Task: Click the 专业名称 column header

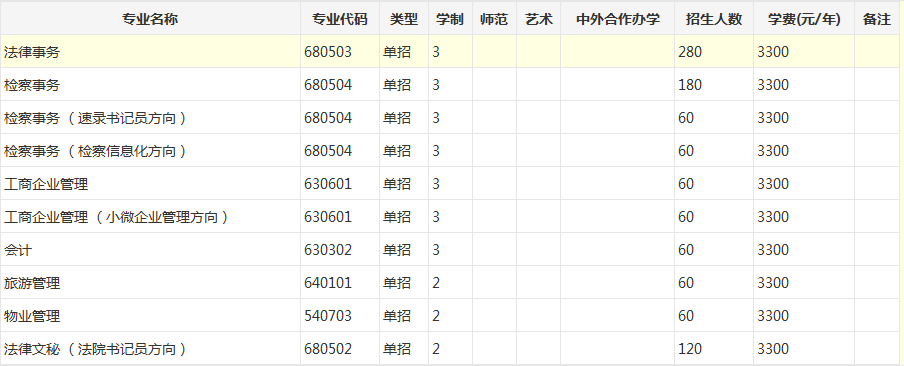Action: click(x=150, y=19)
